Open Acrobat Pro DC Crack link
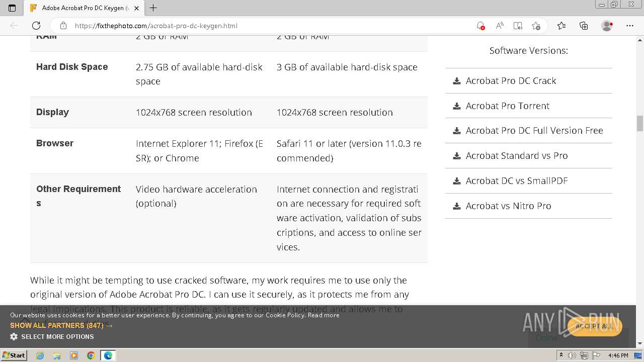This screenshot has width=644, height=362. click(x=511, y=80)
